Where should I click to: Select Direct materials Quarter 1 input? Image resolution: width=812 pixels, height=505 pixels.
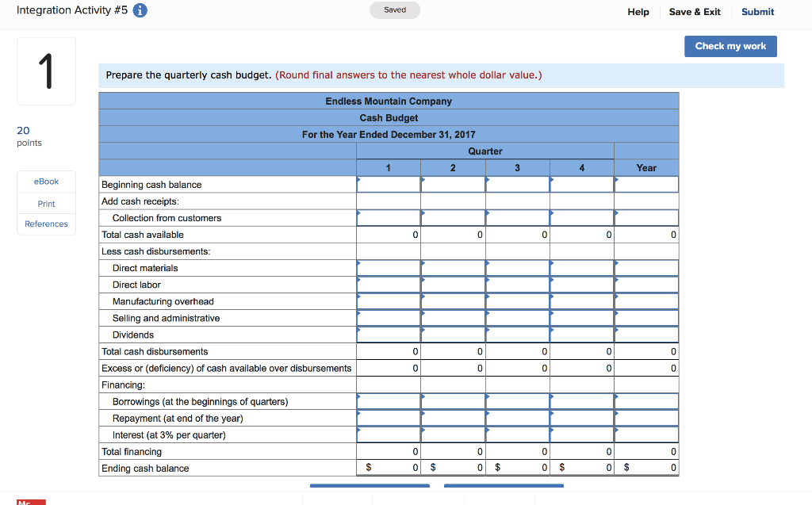[x=389, y=268]
